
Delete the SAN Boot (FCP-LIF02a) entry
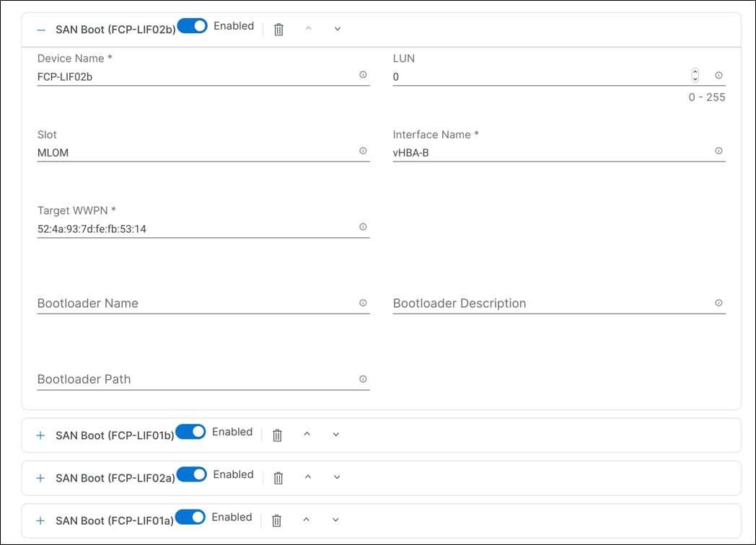278,477
